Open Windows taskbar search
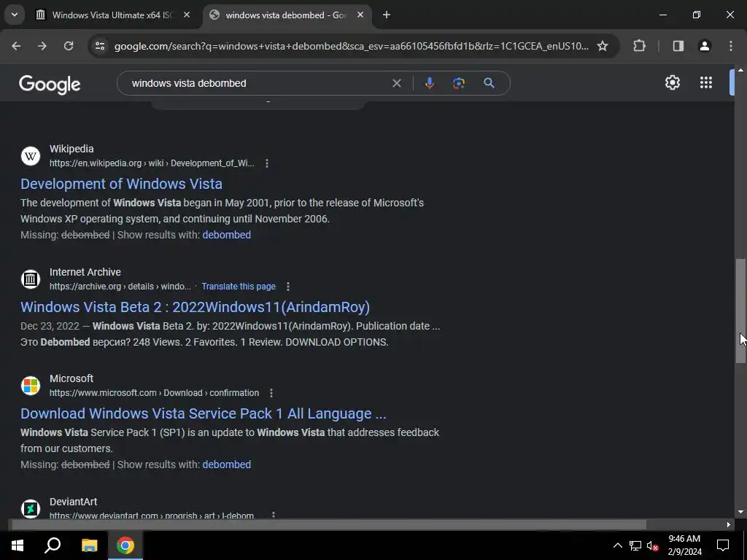The image size is (747, 560). tap(53, 545)
